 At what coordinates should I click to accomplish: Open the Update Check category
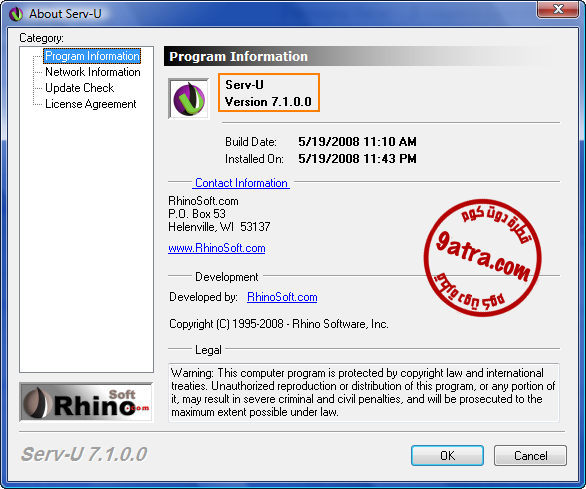[79, 88]
